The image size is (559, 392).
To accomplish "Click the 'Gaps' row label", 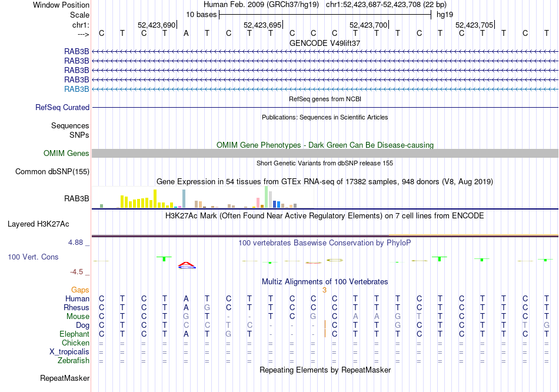I will (80, 290).
